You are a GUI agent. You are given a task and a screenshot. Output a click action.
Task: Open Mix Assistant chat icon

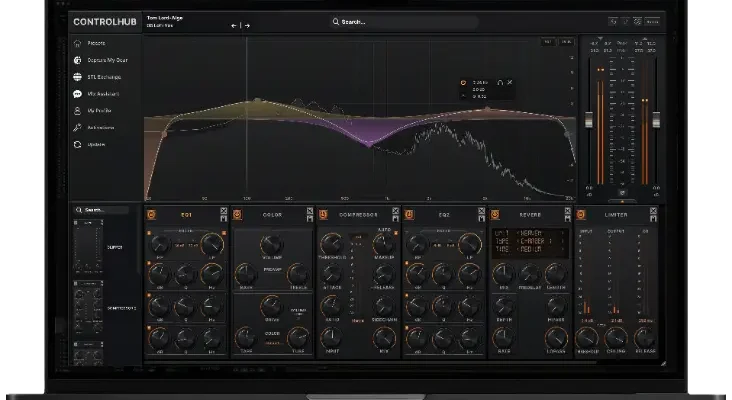[x=77, y=94]
